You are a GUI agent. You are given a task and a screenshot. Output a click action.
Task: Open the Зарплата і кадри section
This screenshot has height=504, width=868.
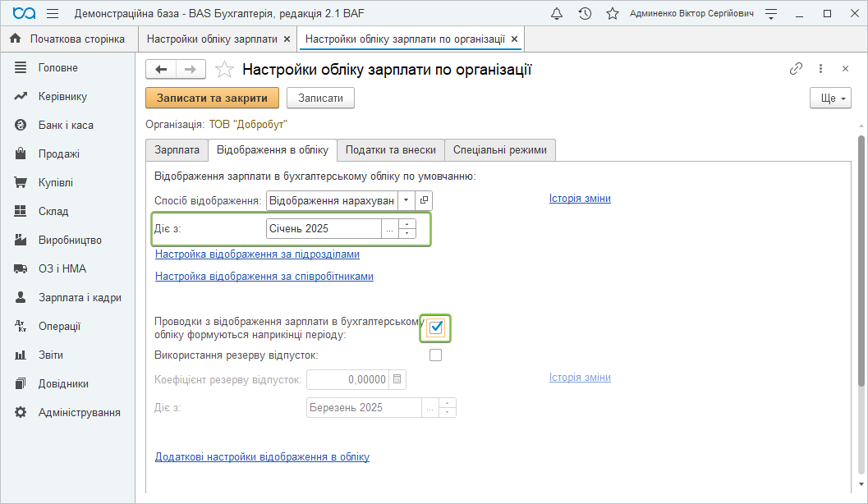click(80, 297)
